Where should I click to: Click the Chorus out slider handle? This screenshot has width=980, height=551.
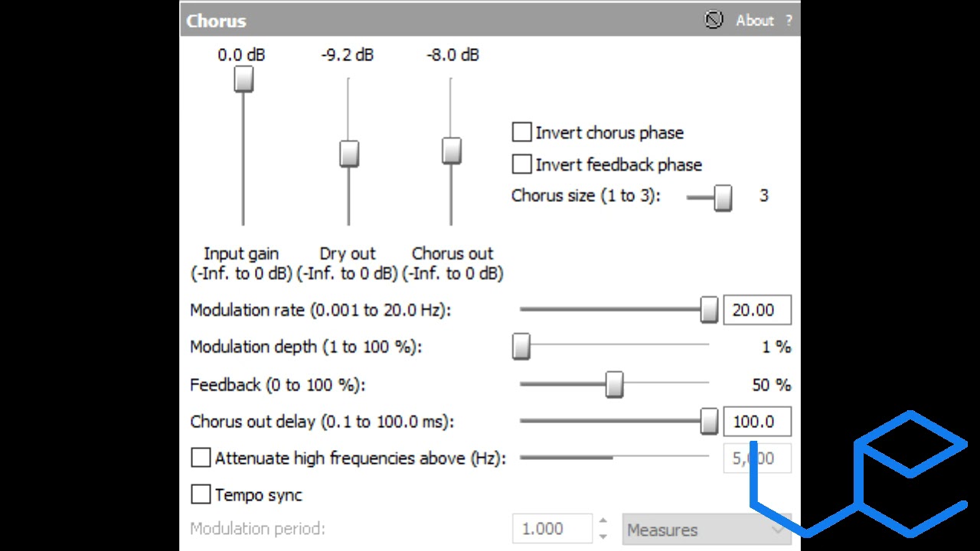tap(452, 151)
